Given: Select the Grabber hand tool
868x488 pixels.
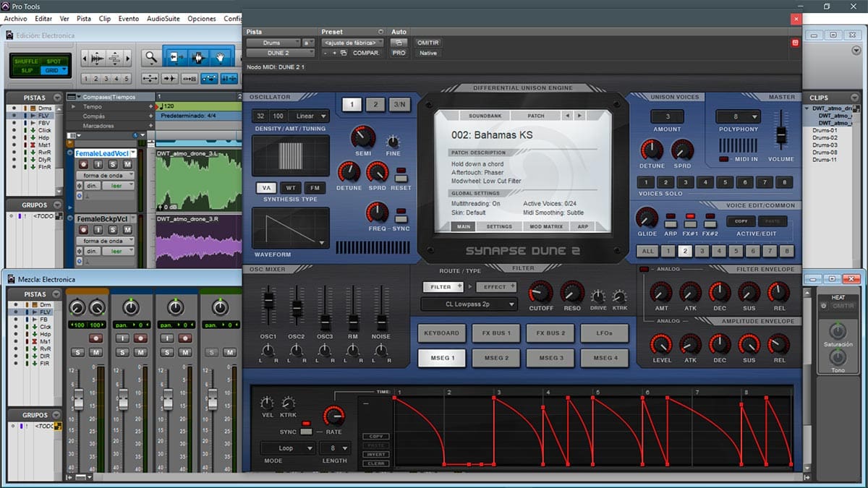Looking at the screenshot, I should 220,57.
